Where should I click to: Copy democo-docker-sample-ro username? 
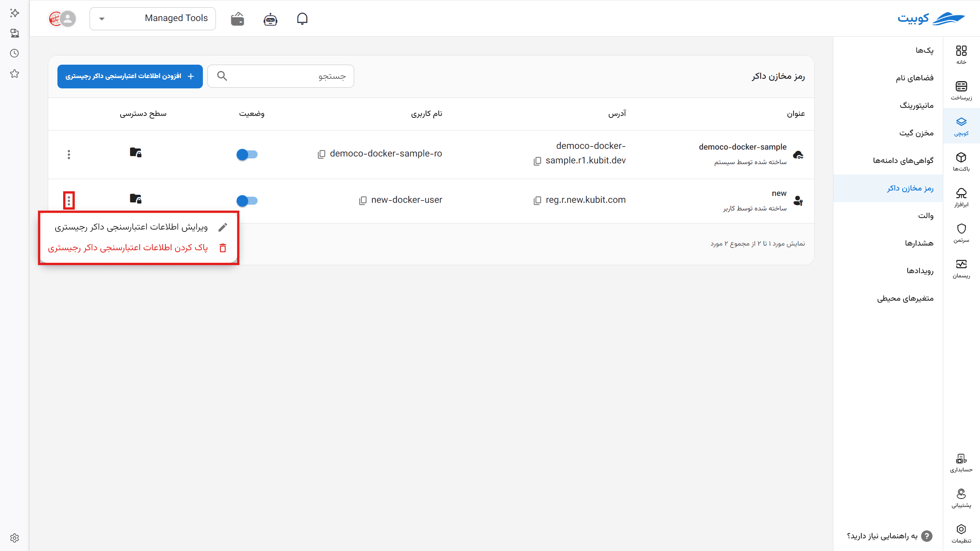click(322, 154)
